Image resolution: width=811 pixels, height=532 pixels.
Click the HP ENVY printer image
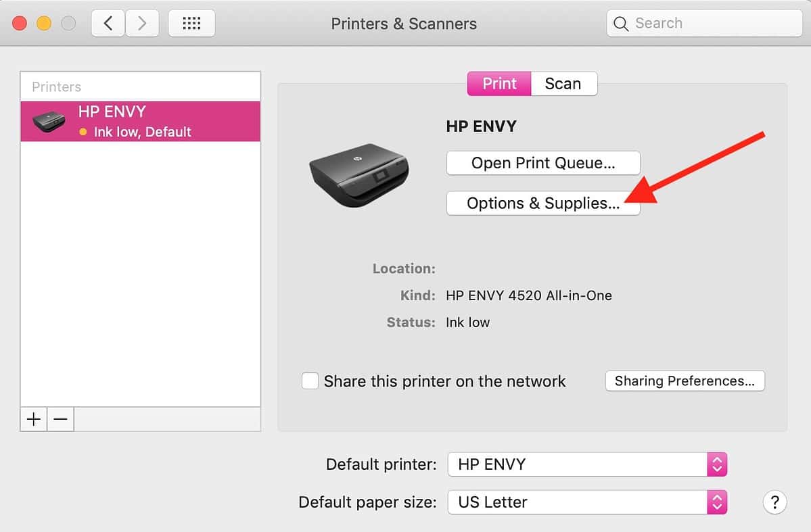point(358,176)
